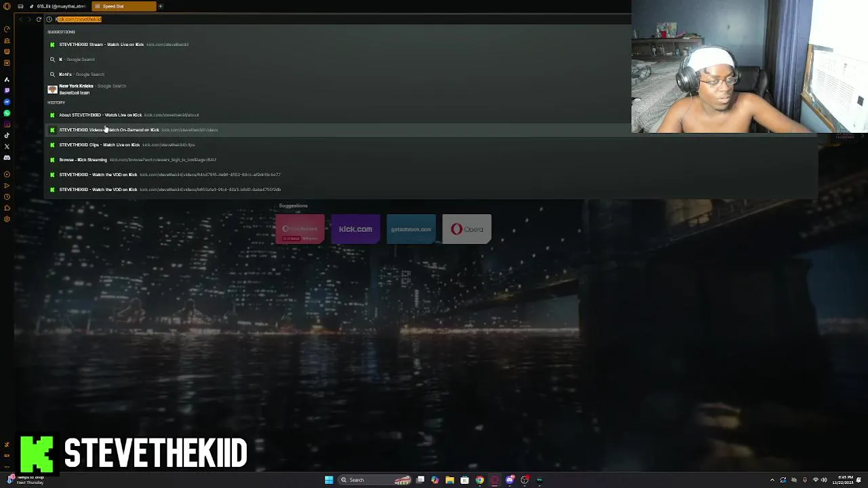
Task: Open TikTok sidebar panel
Action: tap(7, 135)
